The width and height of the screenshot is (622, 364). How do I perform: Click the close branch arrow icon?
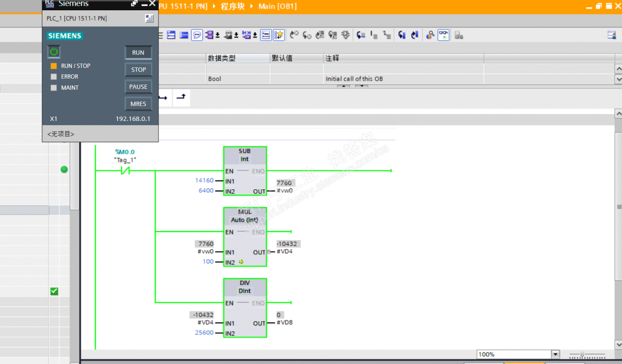181,98
